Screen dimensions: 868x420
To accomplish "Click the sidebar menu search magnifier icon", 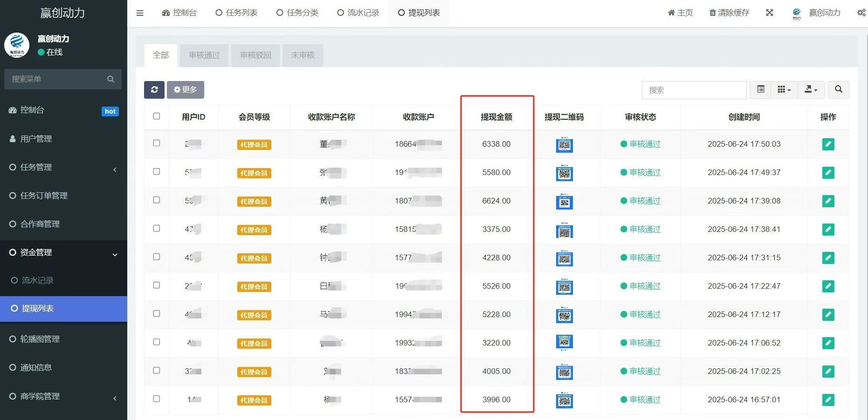I will click(x=110, y=79).
